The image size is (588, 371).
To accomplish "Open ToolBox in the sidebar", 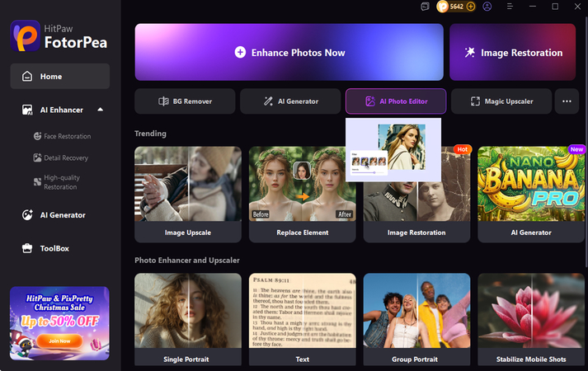I will tap(45, 248).
